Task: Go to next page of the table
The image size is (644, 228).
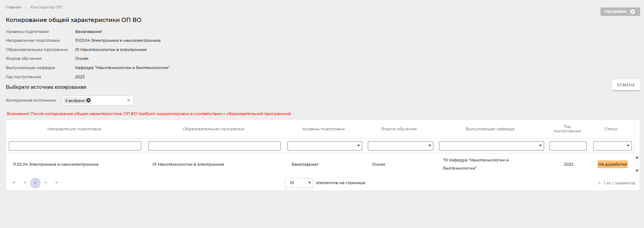Action: [x=46, y=183]
